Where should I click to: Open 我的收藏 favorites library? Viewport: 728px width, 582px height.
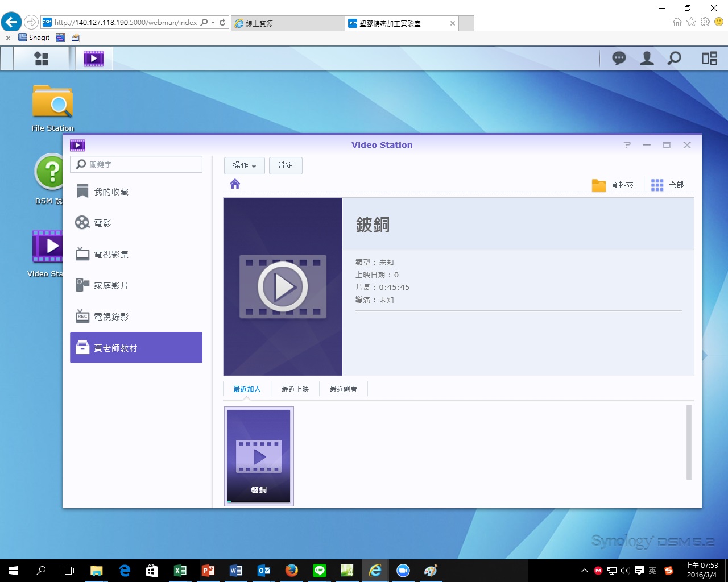(x=136, y=192)
